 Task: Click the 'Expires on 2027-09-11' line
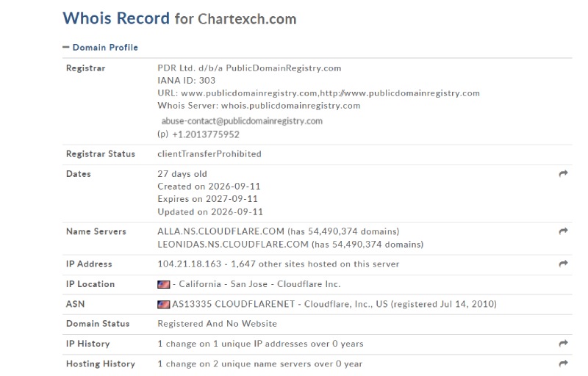[207, 199]
